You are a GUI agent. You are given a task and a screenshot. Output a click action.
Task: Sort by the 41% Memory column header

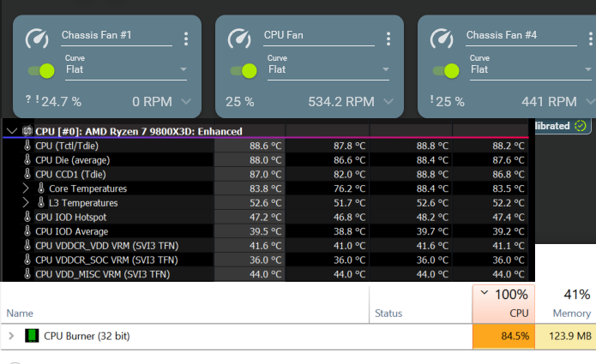tap(566, 304)
